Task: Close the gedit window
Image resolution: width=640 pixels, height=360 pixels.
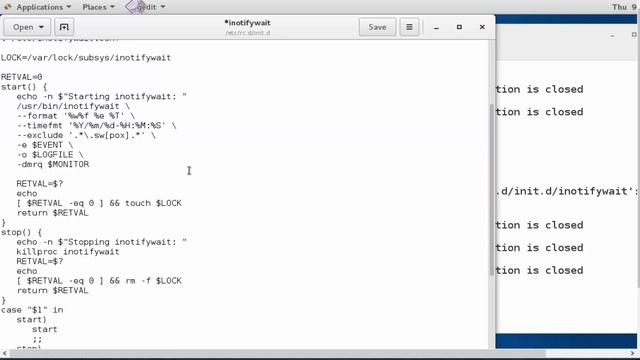Action: pyautogui.click(x=482, y=27)
